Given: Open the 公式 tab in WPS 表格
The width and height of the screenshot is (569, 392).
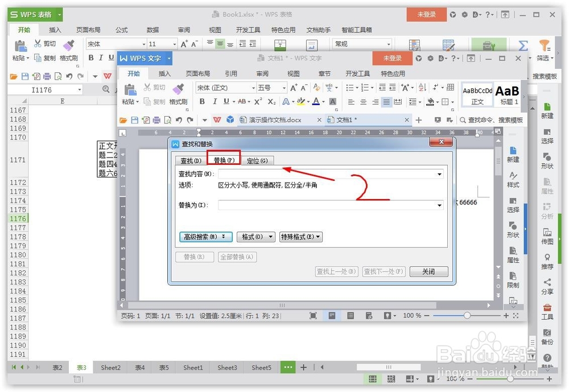Looking at the screenshot, I should 122,30.
